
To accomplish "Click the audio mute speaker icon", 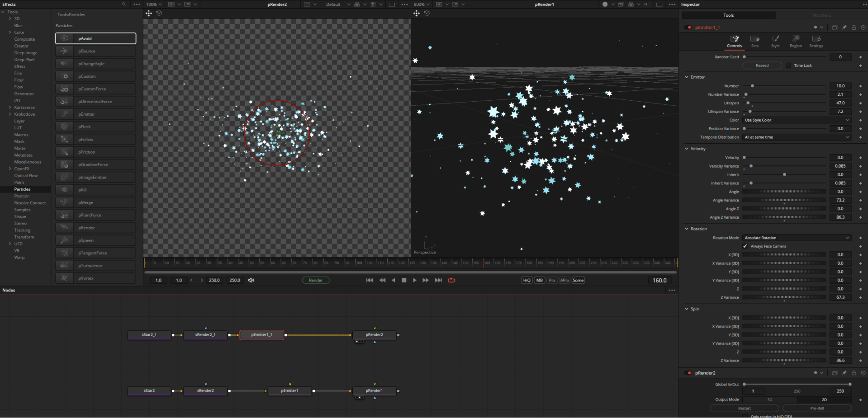I will [x=251, y=280].
